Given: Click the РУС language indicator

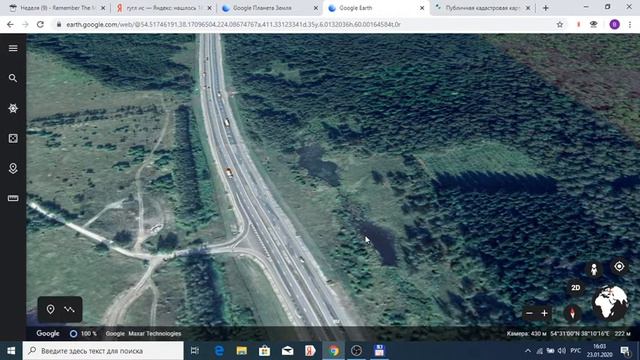Looking at the screenshot, I should (x=576, y=351).
